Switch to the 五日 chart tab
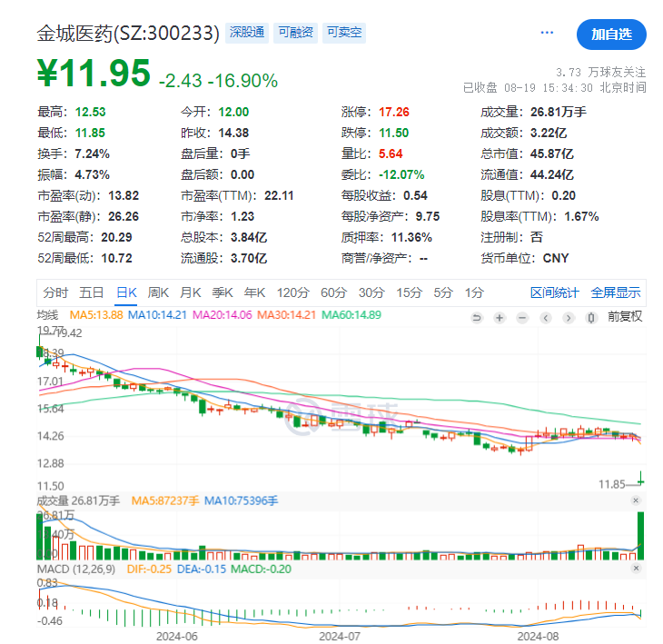The image size is (663, 644). pyautogui.click(x=92, y=292)
